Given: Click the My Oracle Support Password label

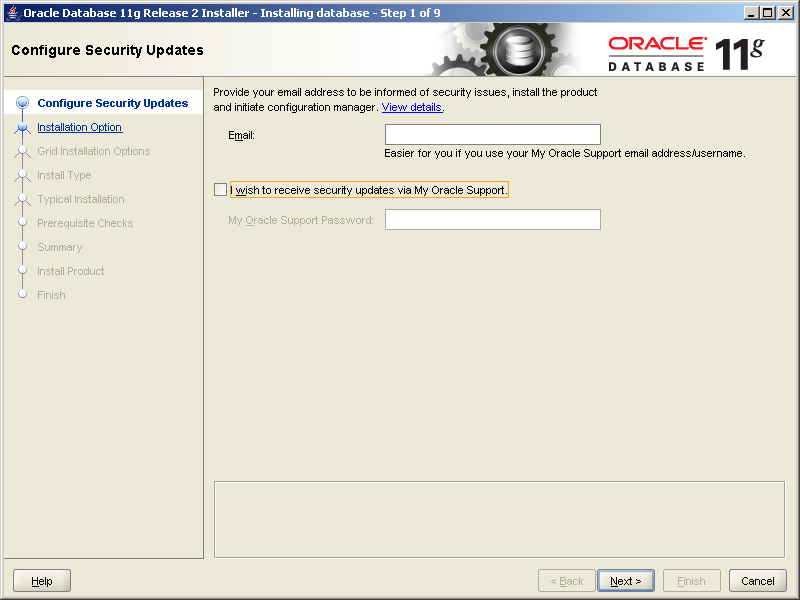Looking at the screenshot, I should click(301, 220).
